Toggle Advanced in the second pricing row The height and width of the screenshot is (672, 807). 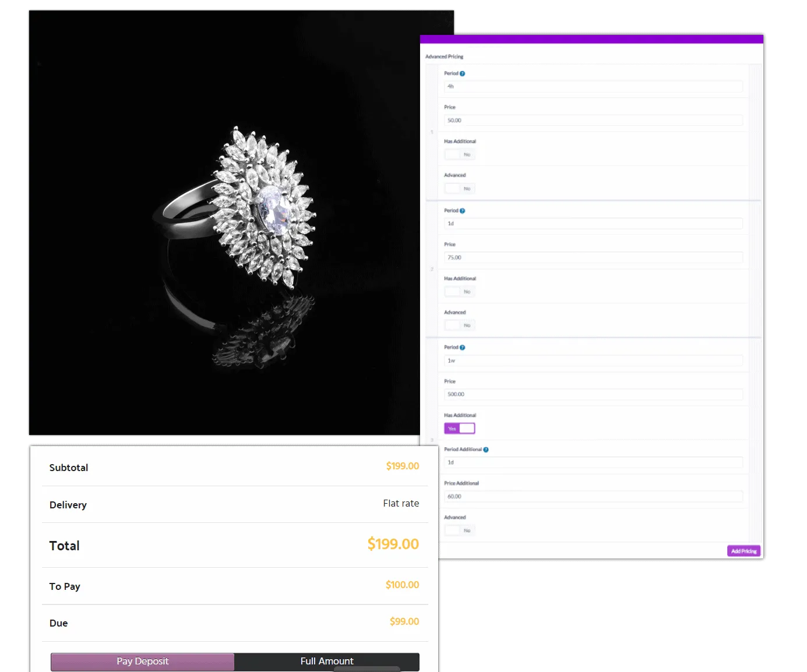tap(460, 325)
